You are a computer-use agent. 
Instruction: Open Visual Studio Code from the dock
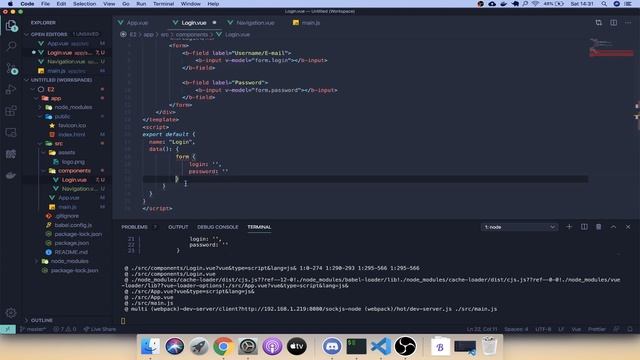(381, 347)
